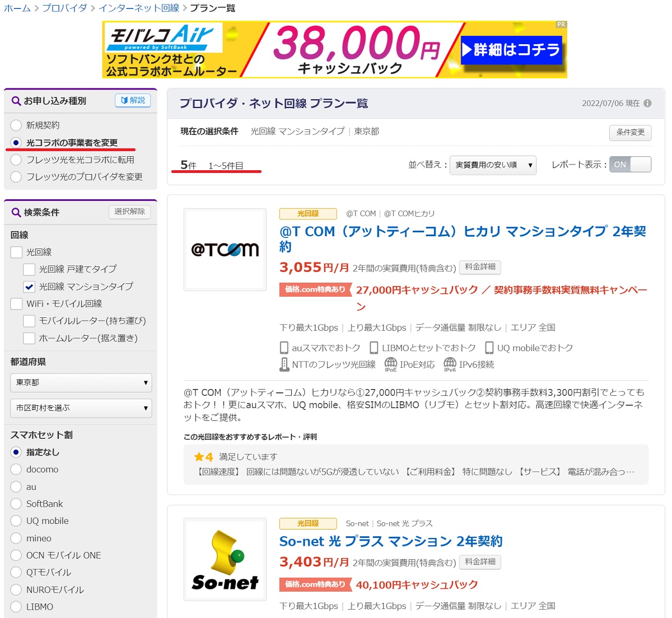Select the 新規契約 radio button
The image size is (672, 618).
point(16,125)
